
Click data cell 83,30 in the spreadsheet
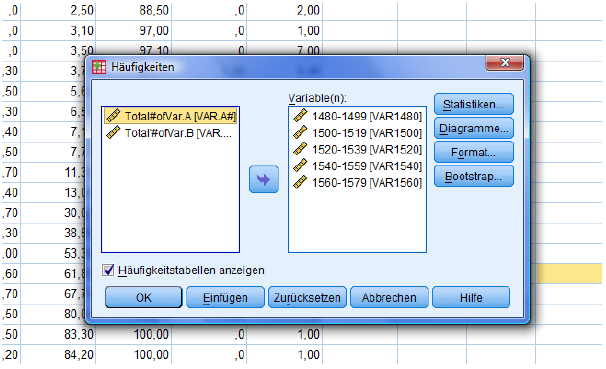click(x=58, y=334)
